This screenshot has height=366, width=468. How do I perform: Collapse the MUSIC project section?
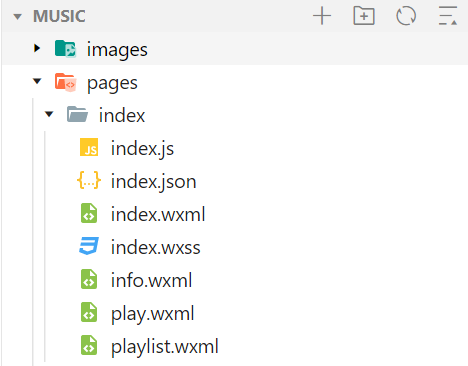[17, 16]
